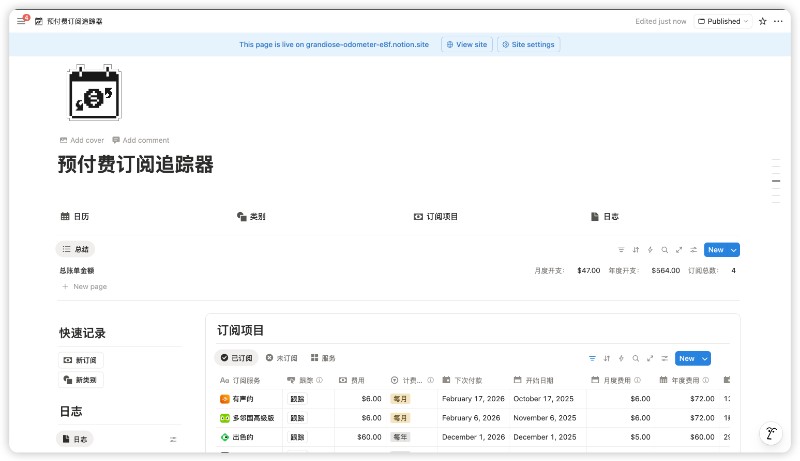The width and height of the screenshot is (800, 461).
Task: Click info icon beside 跟踪 column
Action: [x=319, y=380]
